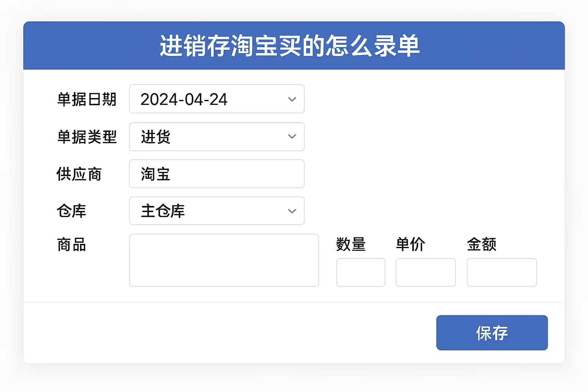Click the 单据类型 field label
This screenshot has width=588, height=392.
click(x=87, y=137)
